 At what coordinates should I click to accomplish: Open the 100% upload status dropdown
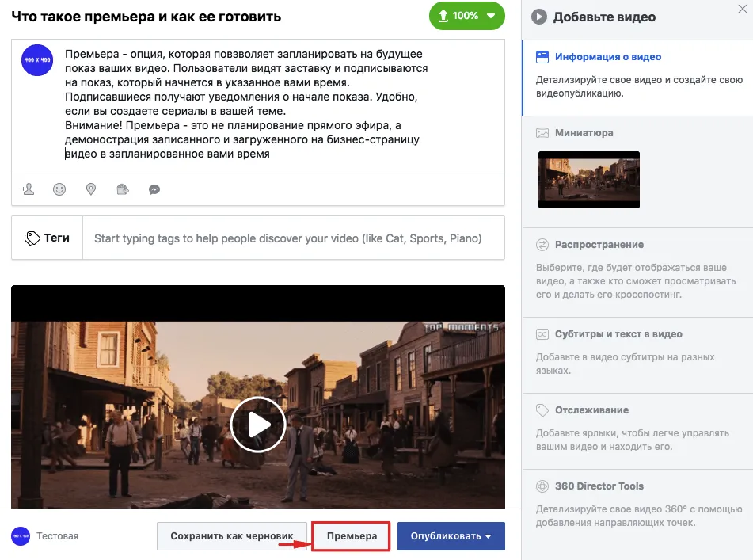tap(467, 16)
